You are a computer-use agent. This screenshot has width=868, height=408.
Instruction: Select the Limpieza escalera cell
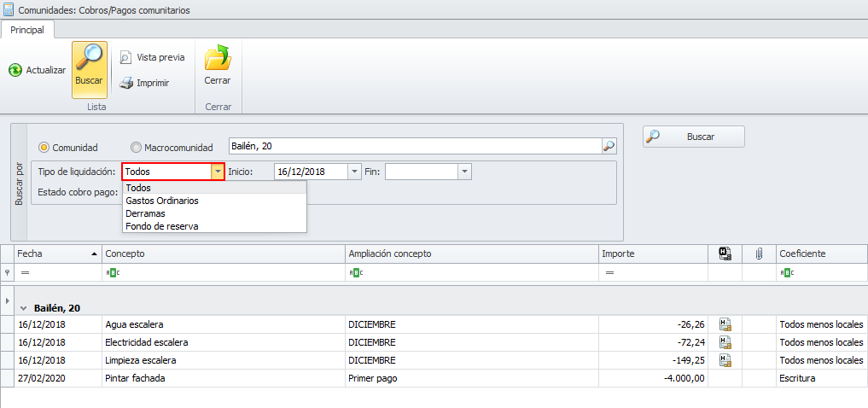[x=223, y=360]
